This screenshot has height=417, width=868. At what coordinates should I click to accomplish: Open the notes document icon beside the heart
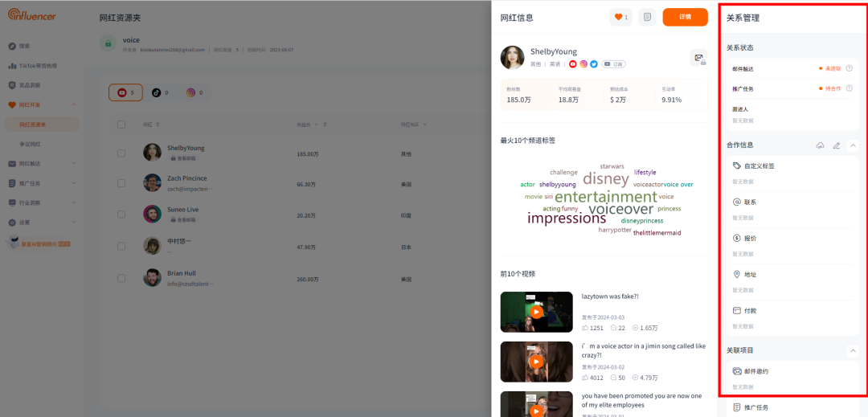(647, 17)
